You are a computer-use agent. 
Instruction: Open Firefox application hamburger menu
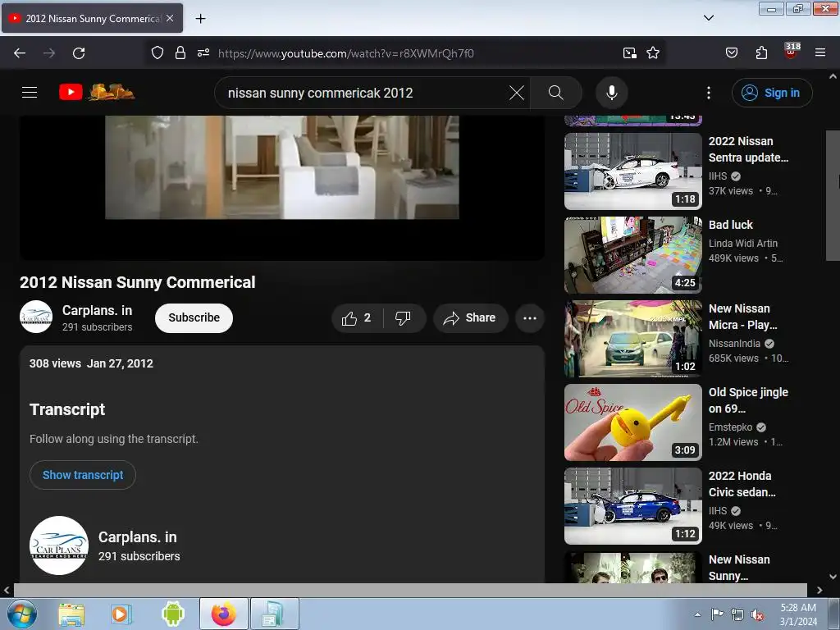click(820, 53)
